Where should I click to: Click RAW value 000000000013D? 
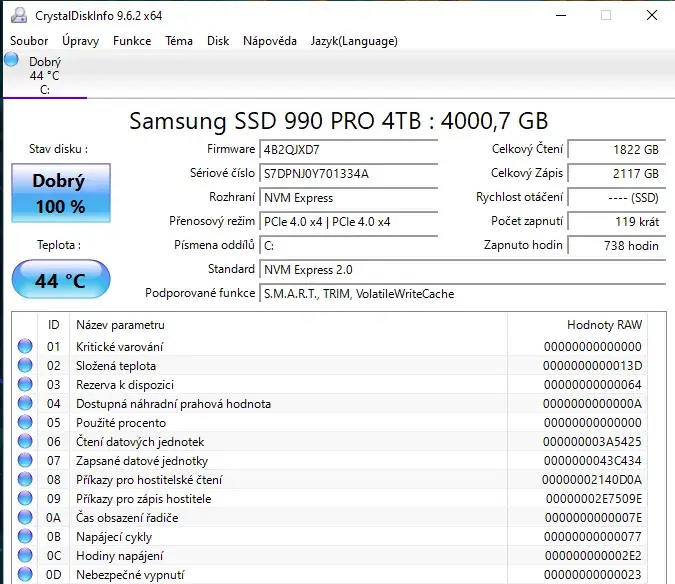click(x=592, y=366)
